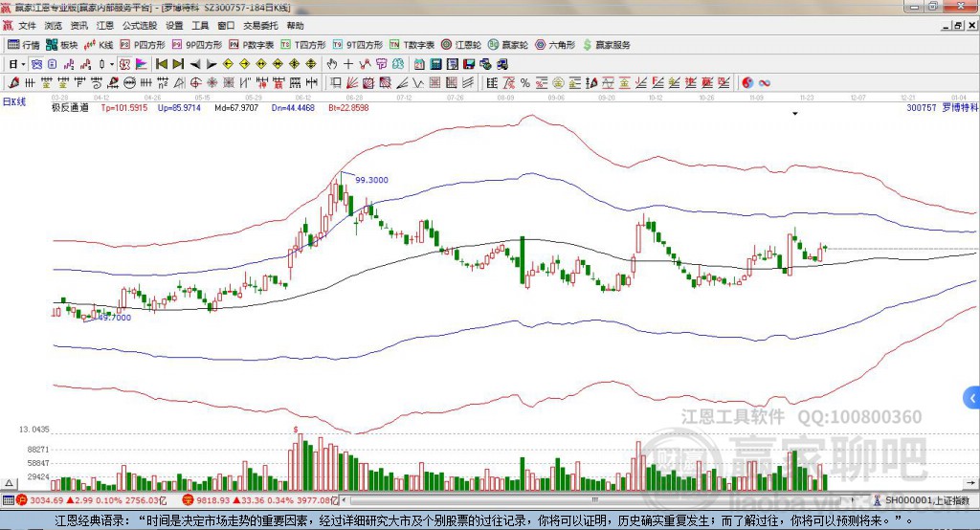
Task: Click the blue infinity loop icon
Action: tap(765, 82)
